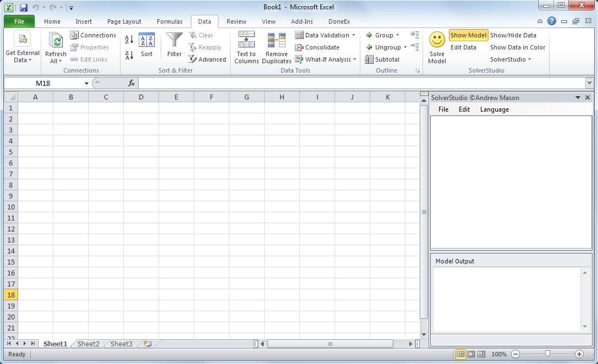
Task: Minimize the ribbon with caret icon
Action: click(540, 21)
